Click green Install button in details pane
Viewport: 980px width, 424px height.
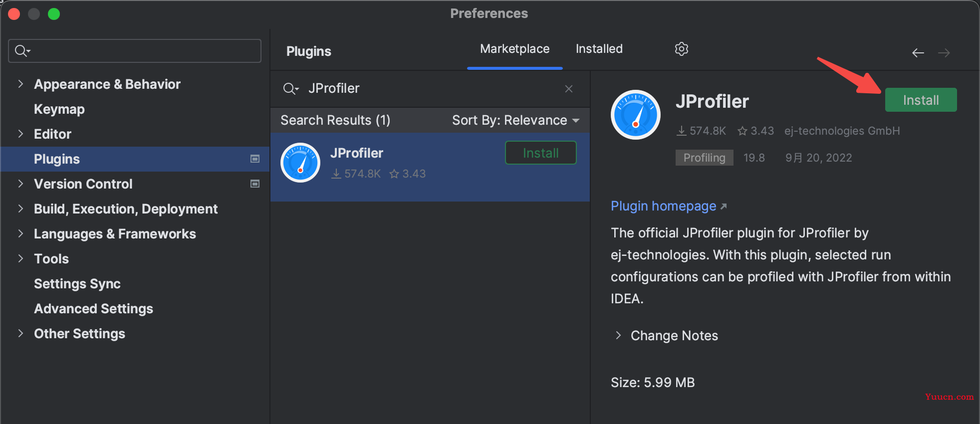(921, 100)
